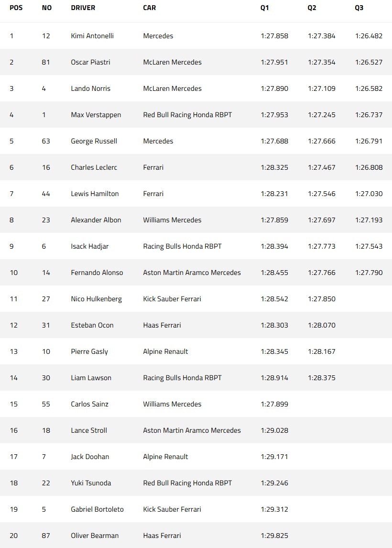
Task: Click the Q3 column header
Action: (359, 8)
